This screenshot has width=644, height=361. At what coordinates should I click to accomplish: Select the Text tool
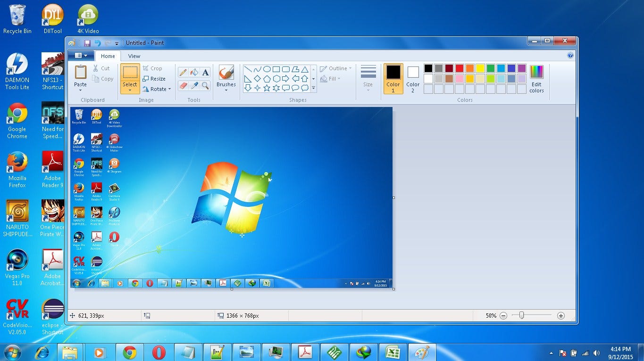tap(205, 73)
